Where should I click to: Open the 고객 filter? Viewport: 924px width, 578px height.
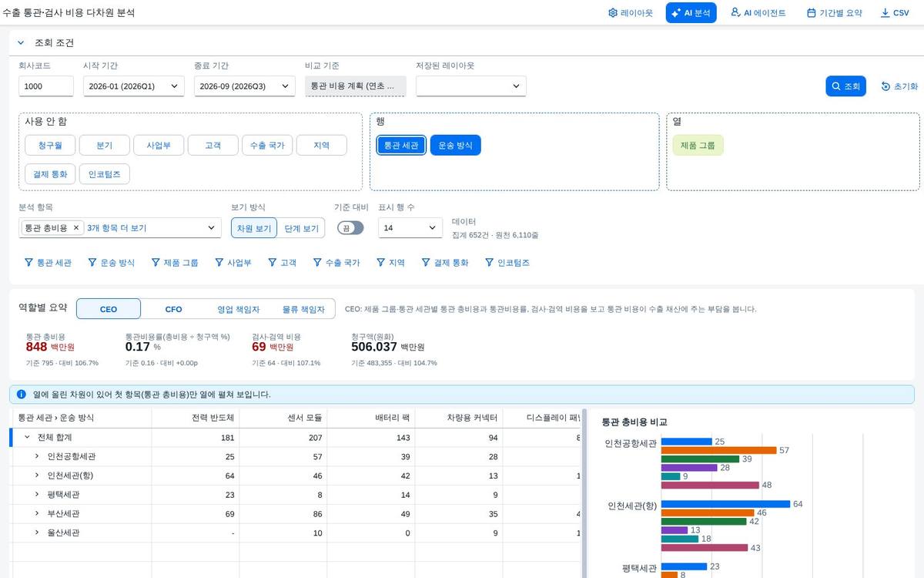pos(283,263)
